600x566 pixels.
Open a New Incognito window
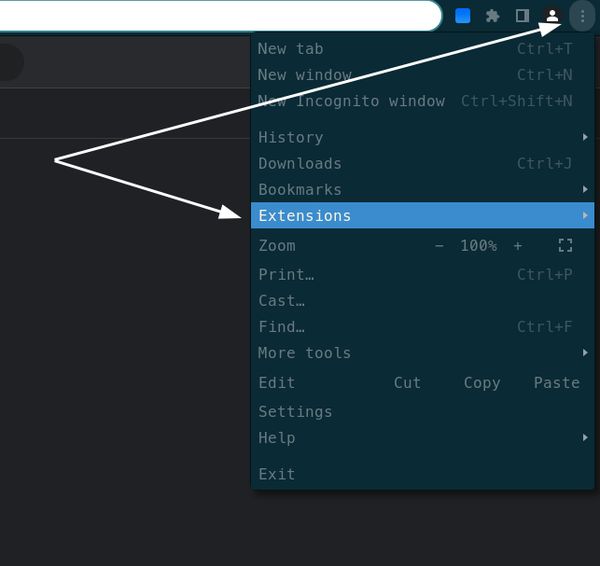422,101
